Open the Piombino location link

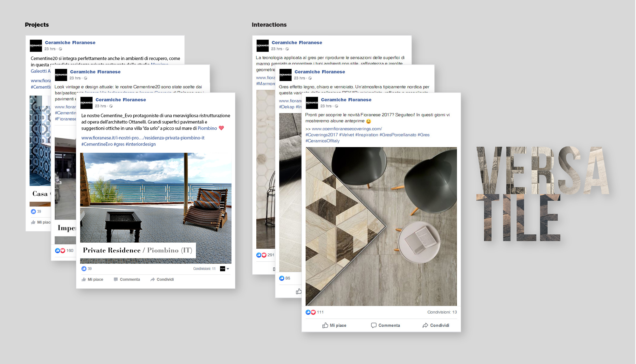pos(207,128)
